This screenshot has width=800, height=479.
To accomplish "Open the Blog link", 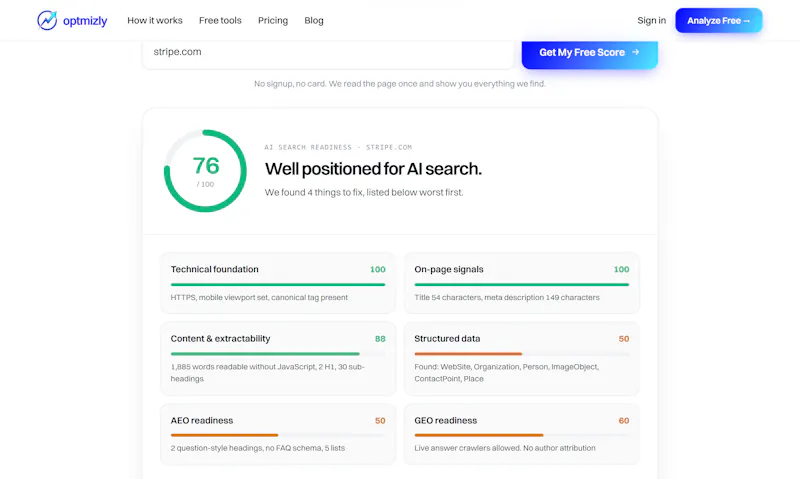I will 314,20.
